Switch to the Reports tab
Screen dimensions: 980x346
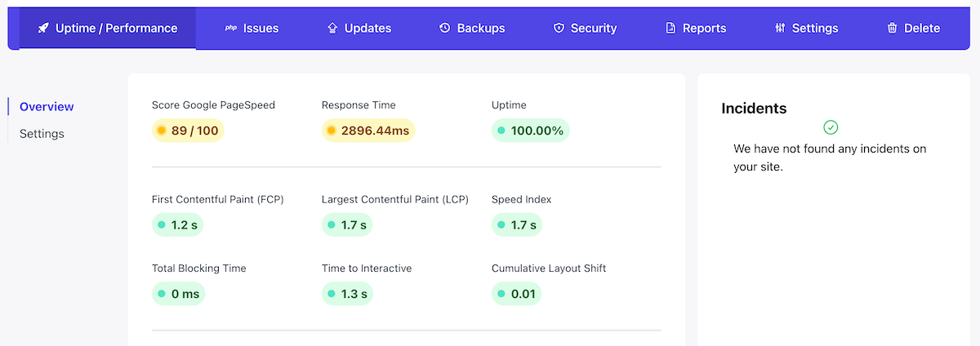pyautogui.click(x=696, y=28)
